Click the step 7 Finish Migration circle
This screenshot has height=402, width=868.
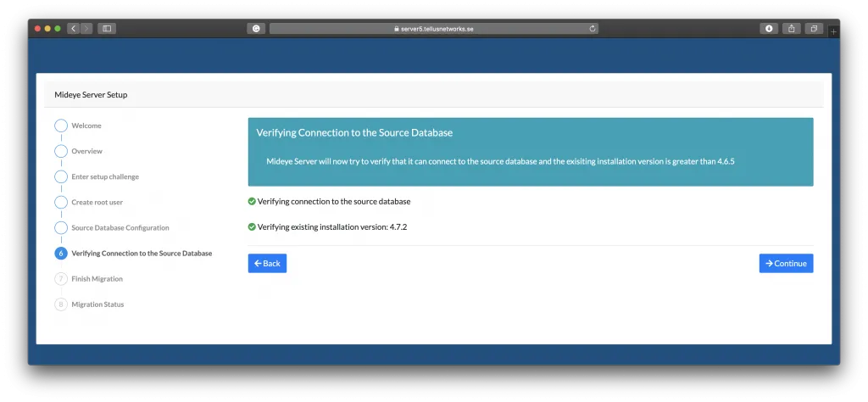pos(61,278)
